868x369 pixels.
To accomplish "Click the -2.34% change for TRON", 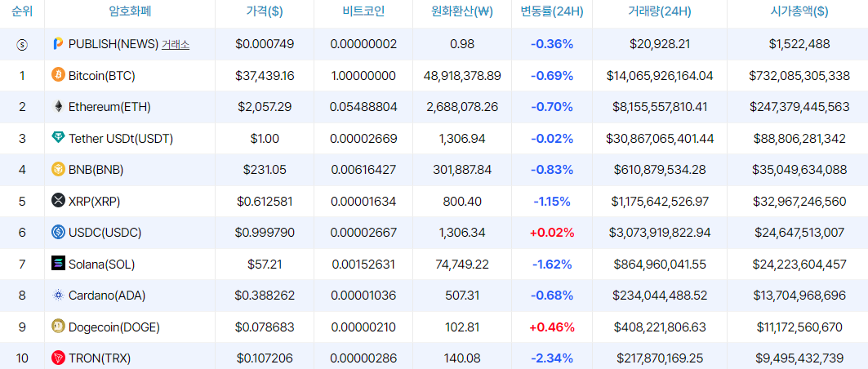I will [x=552, y=358].
